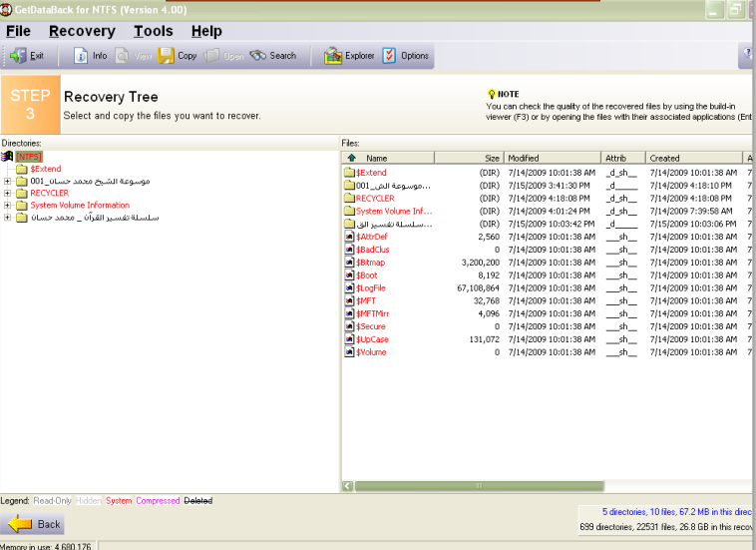
Task: Click modified date 7/14/2009 4:01:24 PM
Action: 549,211
